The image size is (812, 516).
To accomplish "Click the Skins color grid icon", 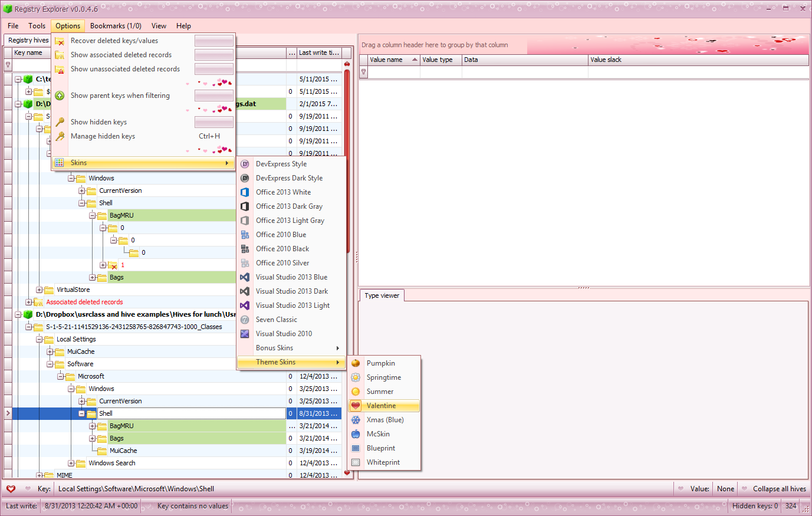I will [60, 163].
